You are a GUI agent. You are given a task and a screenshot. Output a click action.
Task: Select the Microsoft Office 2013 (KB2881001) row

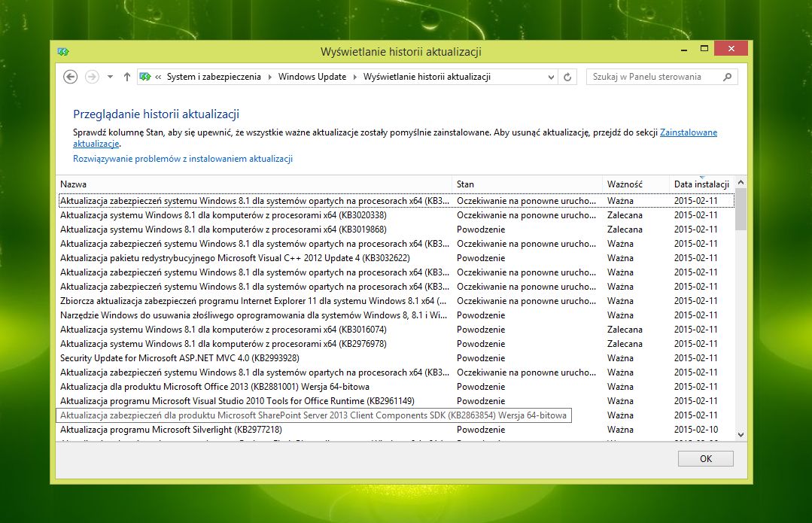[x=396, y=387]
